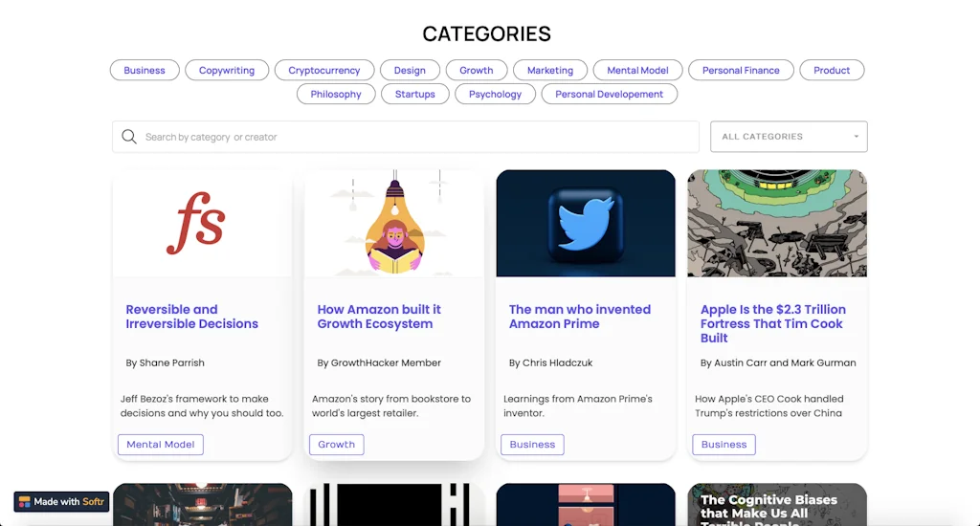Click description about Jeff Bezoz's framework

[x=202, y=405]
